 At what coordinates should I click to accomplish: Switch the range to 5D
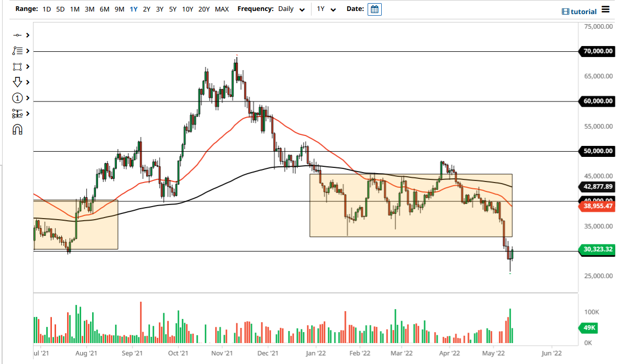click(59, 9)
